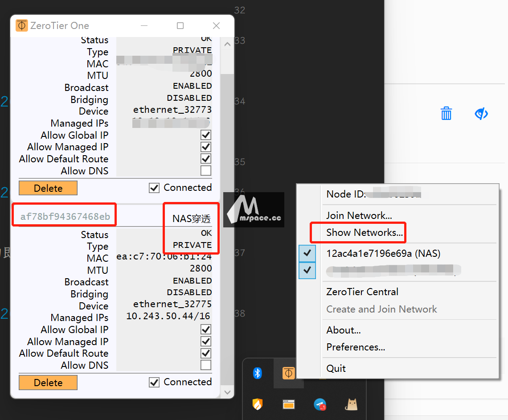Click the scrollbar up arrow
Image resolution: width=508 pixels, height=420 pixels.
[x=227, y=44]
